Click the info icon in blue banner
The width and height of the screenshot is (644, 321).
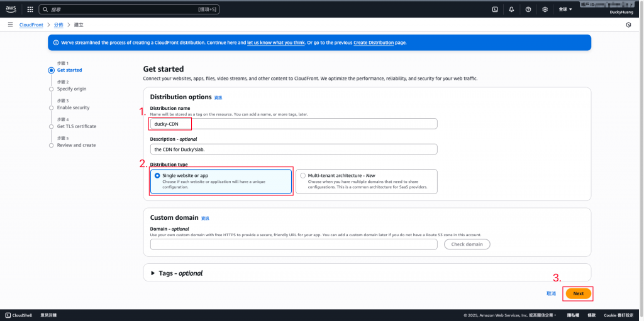[56, 43]
